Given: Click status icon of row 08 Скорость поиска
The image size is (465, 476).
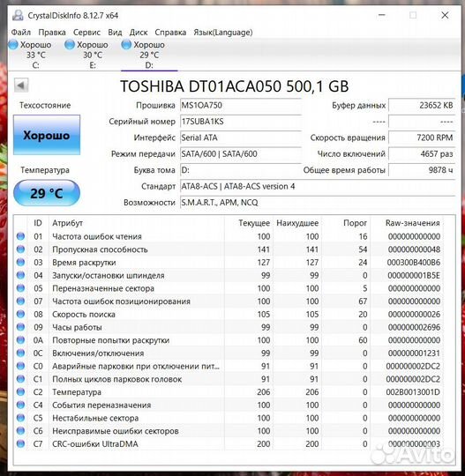Looking at the screenshot, I should pos(20,314).
